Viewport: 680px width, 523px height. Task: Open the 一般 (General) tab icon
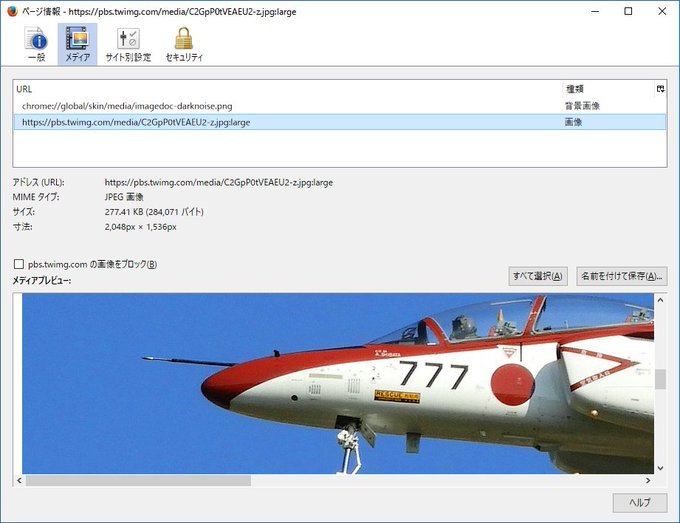(36, 44)
